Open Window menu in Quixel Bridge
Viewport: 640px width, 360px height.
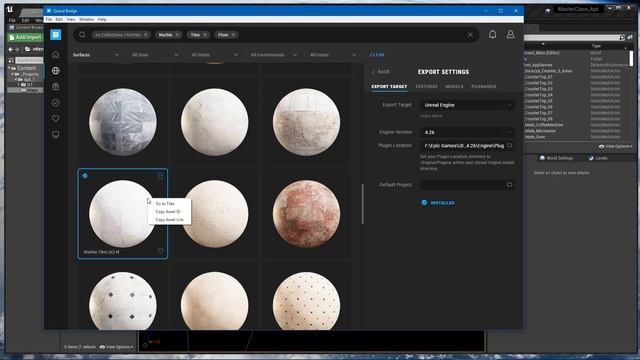(x=87, y=19)
